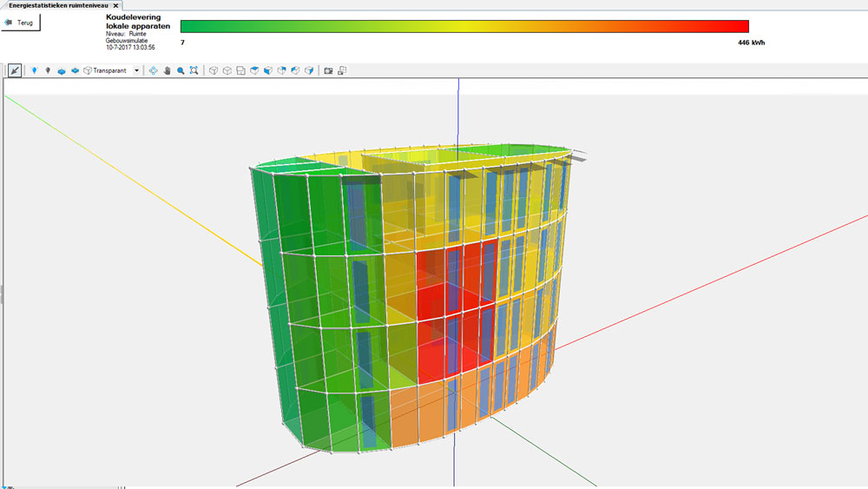
Task: Click the first wireframe cube view icon
Action: (x=214, y=70)
